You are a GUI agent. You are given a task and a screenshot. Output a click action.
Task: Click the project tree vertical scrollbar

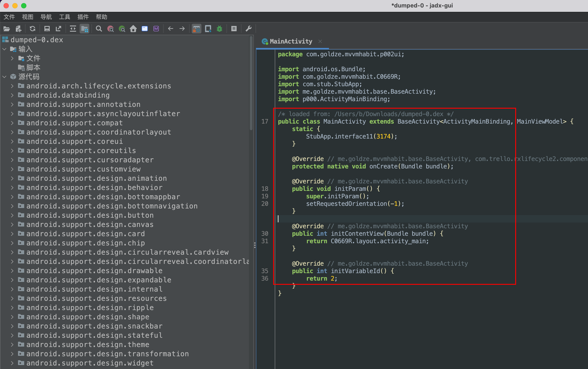pos(251,83)
